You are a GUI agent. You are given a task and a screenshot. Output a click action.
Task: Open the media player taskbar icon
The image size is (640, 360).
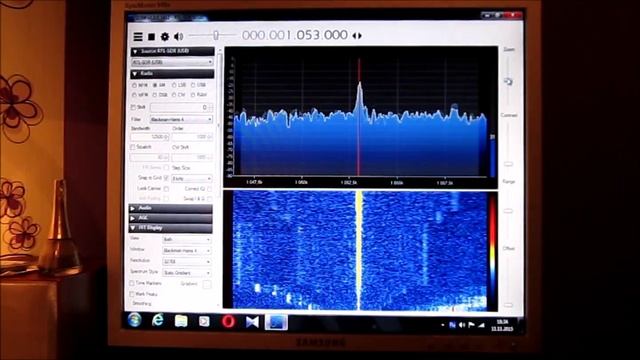[204, 322]
